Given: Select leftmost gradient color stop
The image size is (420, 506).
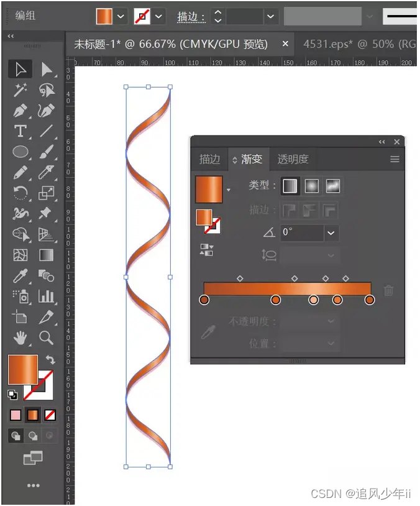Looking at the screenshot, I should click(x=204, y=300).
